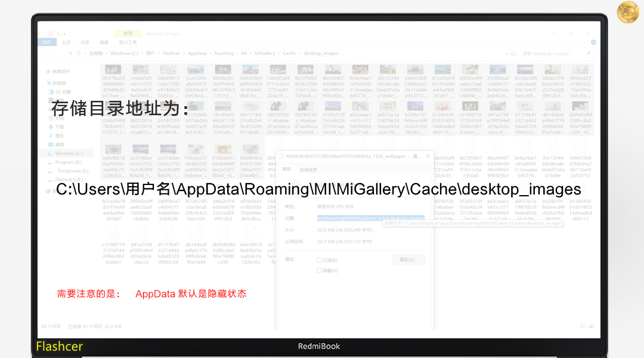Open the 图片工具 ribbon tab

click(x=128, y=42)
